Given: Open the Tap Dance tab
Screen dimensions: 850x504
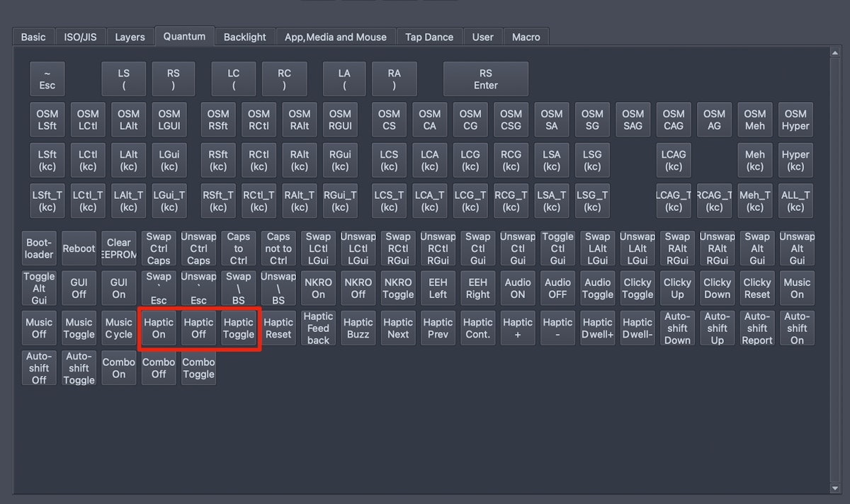Looking at the screenshot, I should 429,37.
